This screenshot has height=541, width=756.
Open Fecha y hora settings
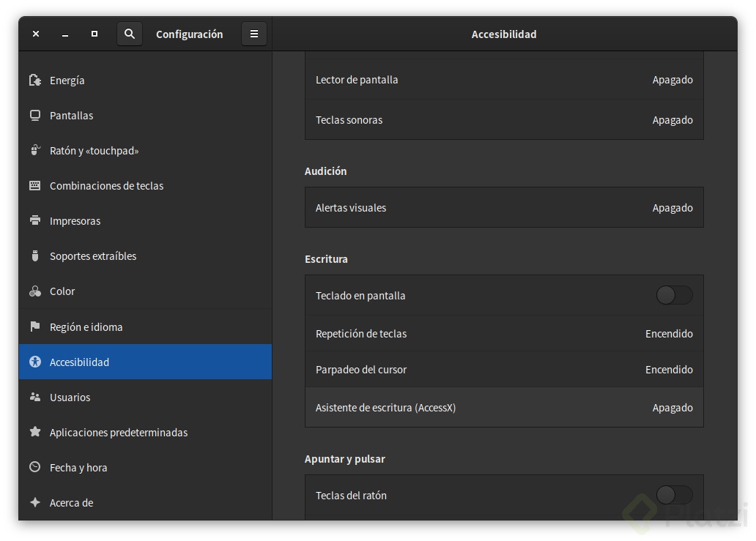click(x=145, y=467)
